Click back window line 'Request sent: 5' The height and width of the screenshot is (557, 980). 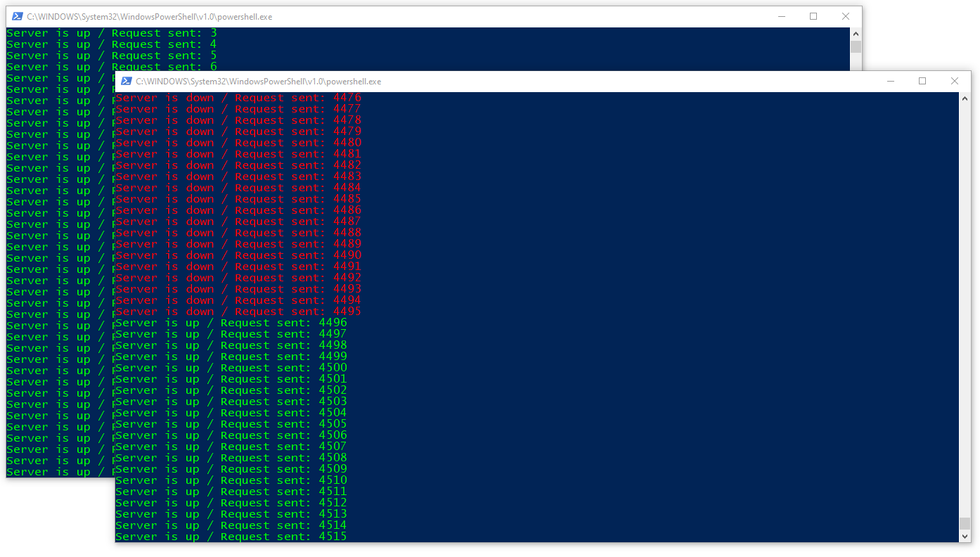tap(112, 56)
